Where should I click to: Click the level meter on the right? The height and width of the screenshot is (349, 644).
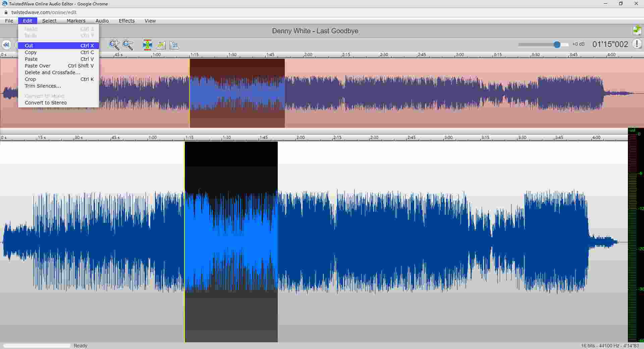coord(636,235)
